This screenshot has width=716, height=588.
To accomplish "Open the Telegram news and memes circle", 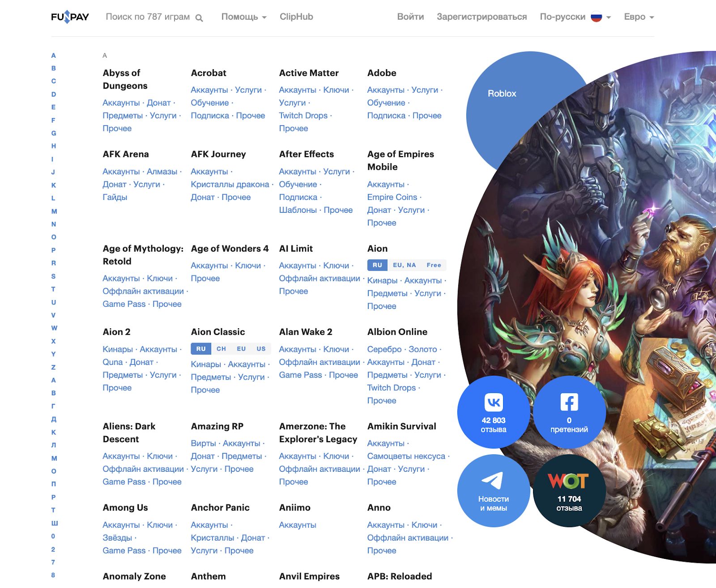I will pos(493,491).
